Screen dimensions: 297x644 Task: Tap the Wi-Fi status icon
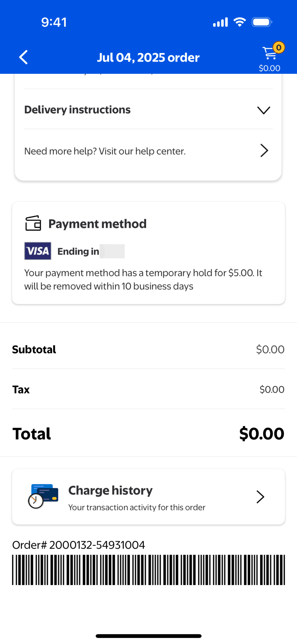tap(240, 22)
